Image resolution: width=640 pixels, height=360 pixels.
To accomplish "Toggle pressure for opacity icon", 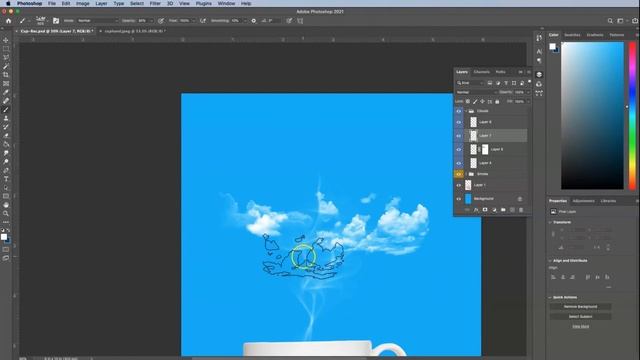I will click(x=161, y=20).
